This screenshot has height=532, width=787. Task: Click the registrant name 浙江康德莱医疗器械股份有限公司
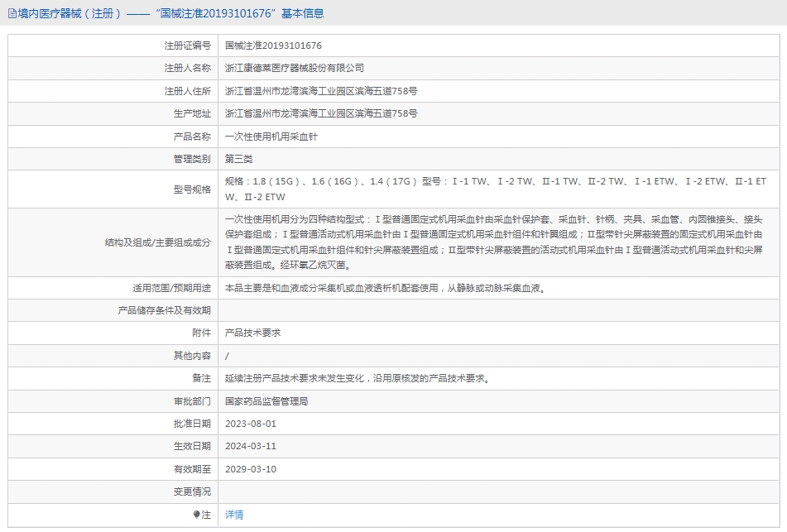tap(295, 68)
